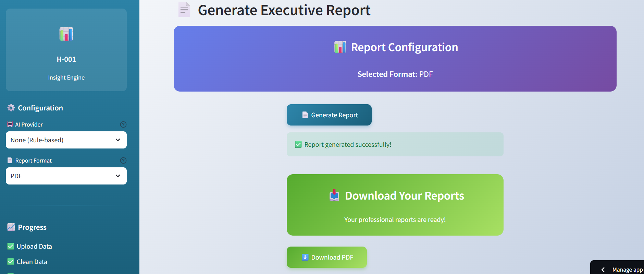The image size is (644, 274).
Task: Click the "H-001" title in sidebar
Action: (x=66, y=59)
